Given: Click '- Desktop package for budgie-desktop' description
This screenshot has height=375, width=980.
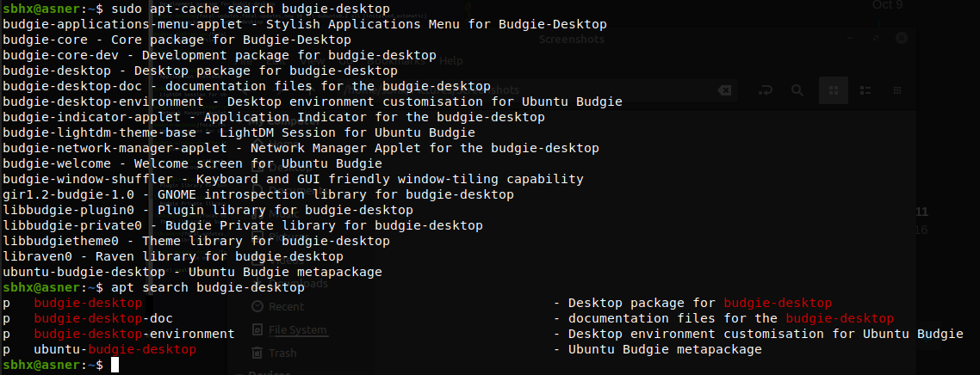Looking at the screenshot, I should pyautogui.click(x=693, y=304).
